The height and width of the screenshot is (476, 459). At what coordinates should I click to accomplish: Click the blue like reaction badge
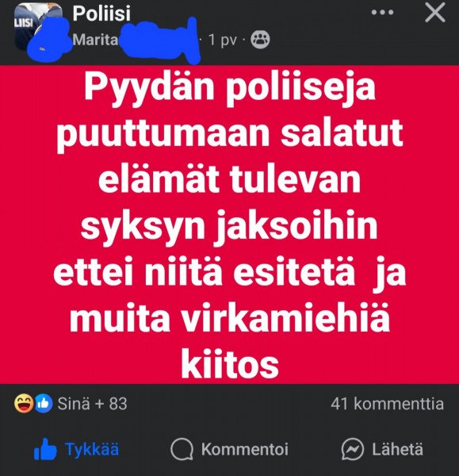(44, 404)
